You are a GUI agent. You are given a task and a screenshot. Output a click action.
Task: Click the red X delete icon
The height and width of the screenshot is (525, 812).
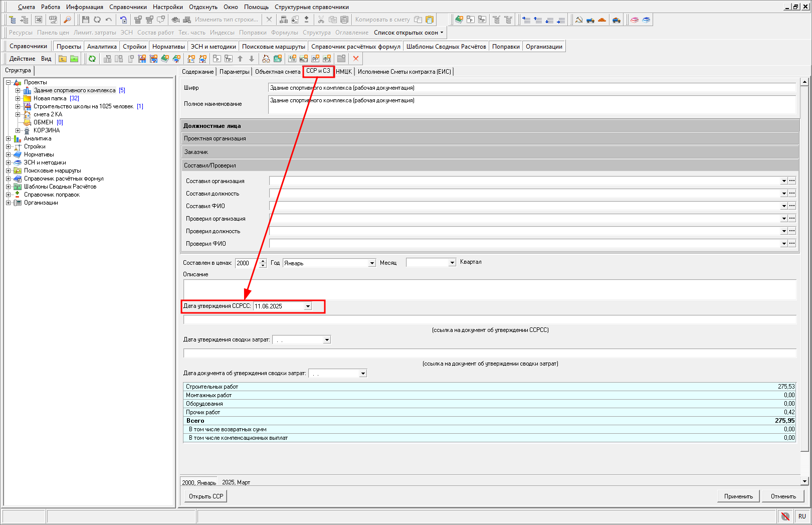356,59
